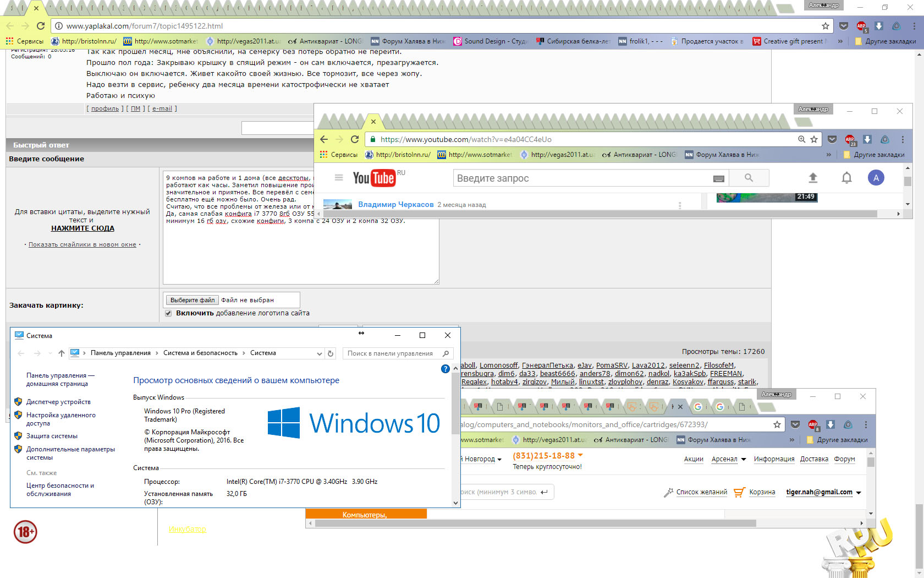Click the YouTube upload icon

[813, 178]
